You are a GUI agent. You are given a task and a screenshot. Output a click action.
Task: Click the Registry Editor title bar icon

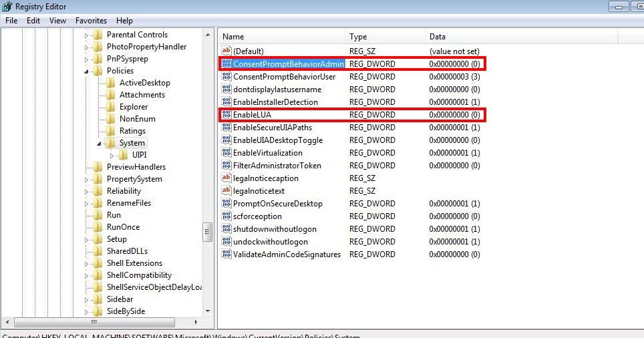(x=7, y=6)
